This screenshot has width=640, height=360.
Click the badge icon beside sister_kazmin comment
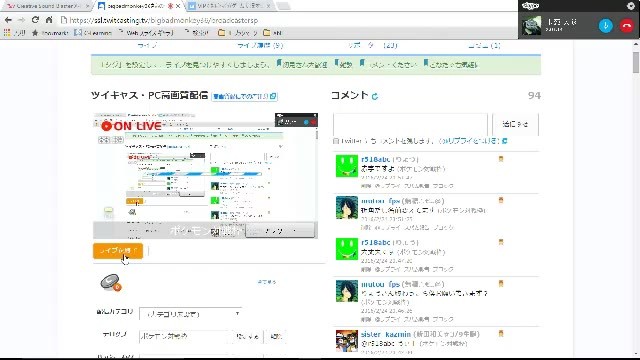[501, 333]
